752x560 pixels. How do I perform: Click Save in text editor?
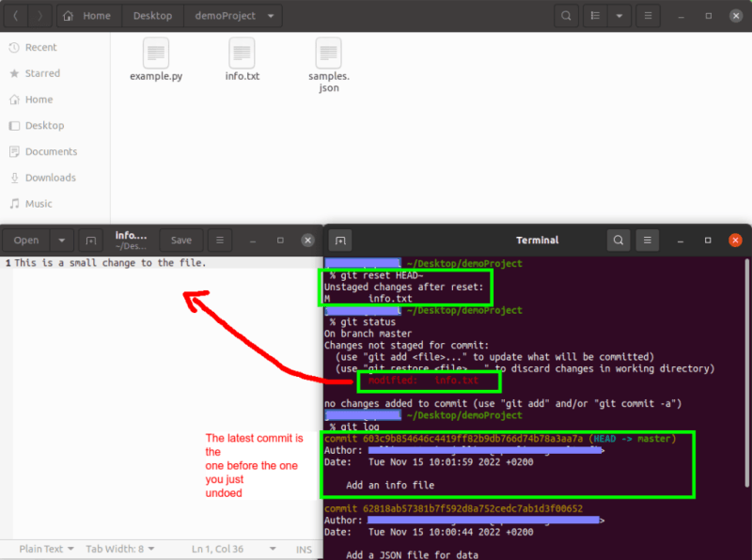coord(181,241)
